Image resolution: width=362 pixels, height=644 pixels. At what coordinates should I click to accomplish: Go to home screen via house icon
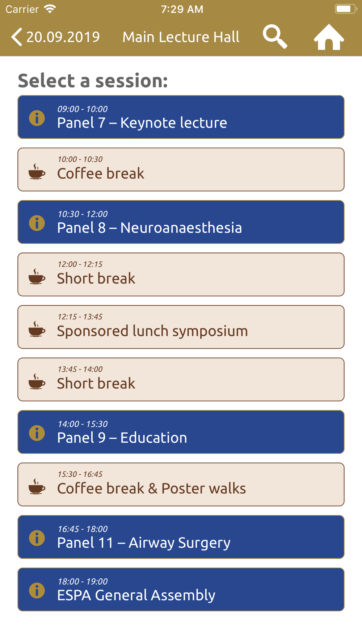click(329, 37)
